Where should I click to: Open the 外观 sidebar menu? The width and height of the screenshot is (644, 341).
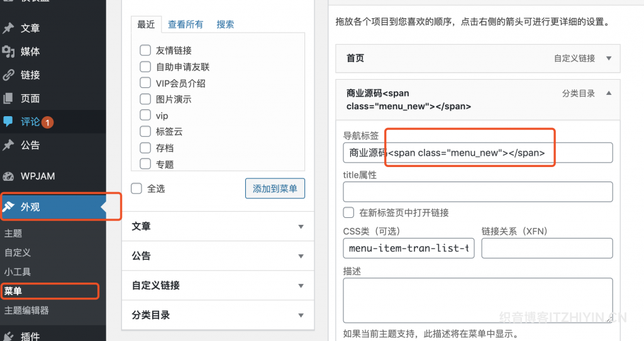click(x=53, y=207)
